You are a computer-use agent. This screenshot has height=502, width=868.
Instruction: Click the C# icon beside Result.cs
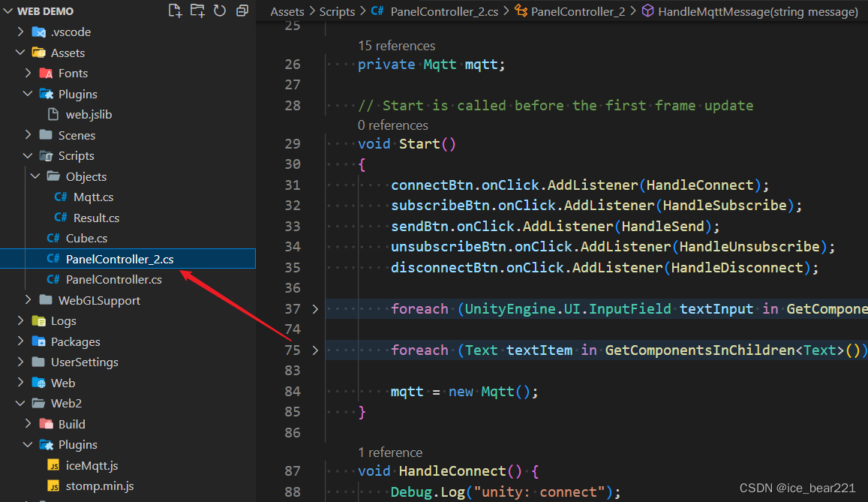(61, 218)
